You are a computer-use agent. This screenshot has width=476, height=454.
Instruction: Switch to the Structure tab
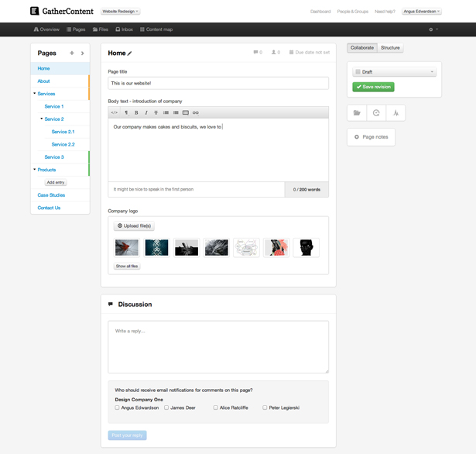[x=390, y=48]
